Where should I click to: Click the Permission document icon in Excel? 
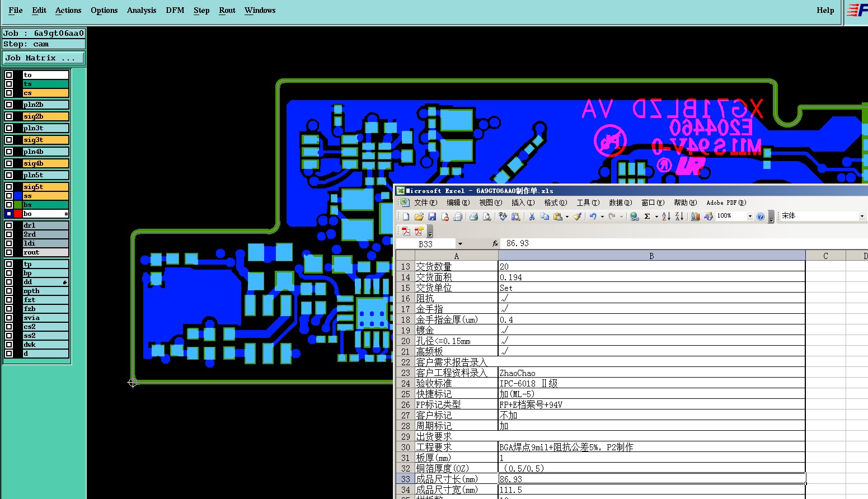[x=445, y=216]
